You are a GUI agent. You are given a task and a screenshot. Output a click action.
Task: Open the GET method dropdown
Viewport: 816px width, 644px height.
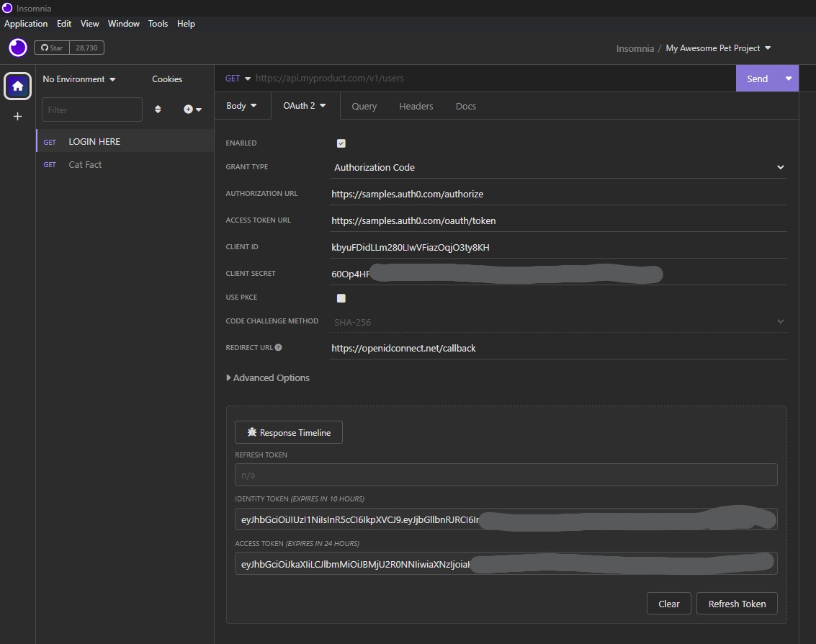(238, 78)
